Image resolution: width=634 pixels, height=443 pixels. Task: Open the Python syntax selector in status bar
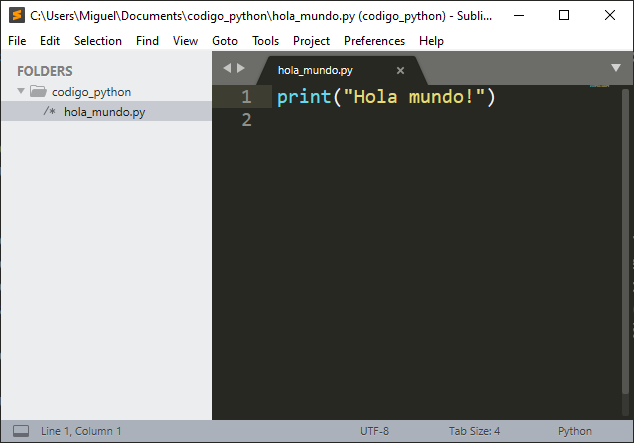coord(575,431)
